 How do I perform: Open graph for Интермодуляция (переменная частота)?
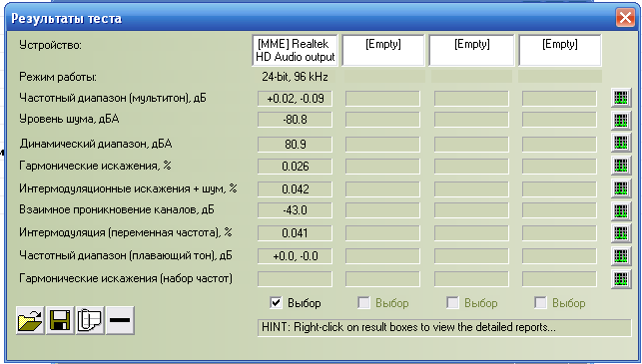point(621,233)
